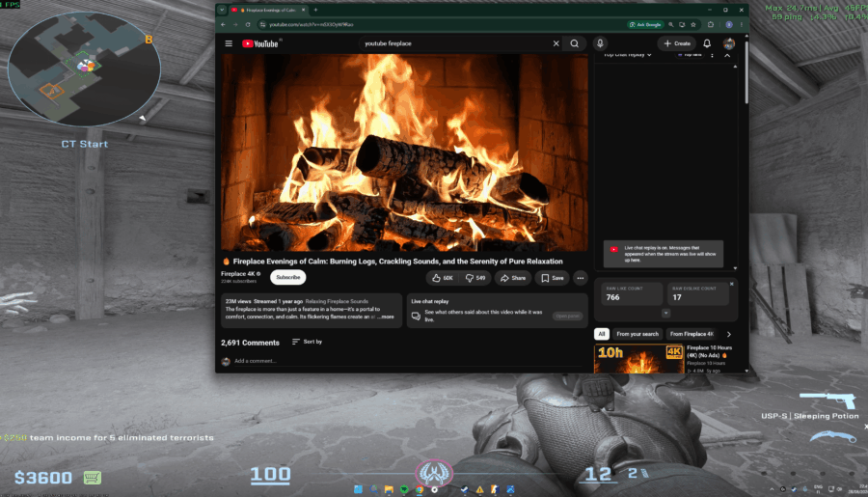The width and height of the screenshot is (868, 497).
Task: Bookmark this page with the star icon
Action: click(693, 24)
